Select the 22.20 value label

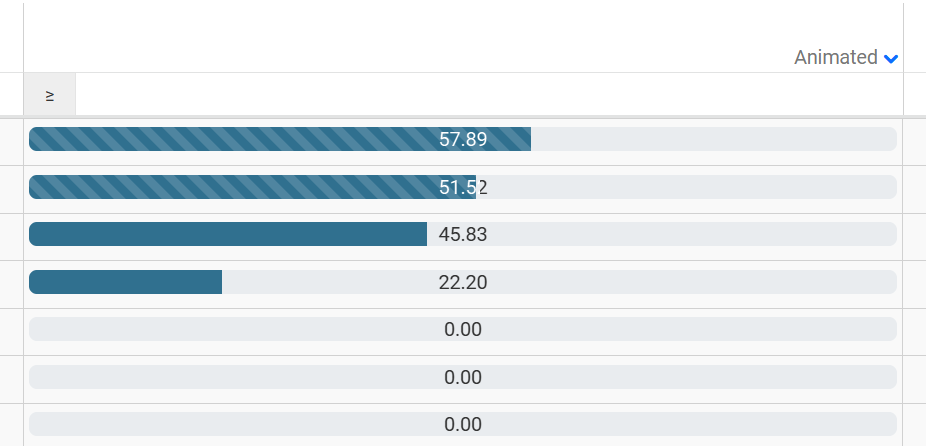click(463, 282)
